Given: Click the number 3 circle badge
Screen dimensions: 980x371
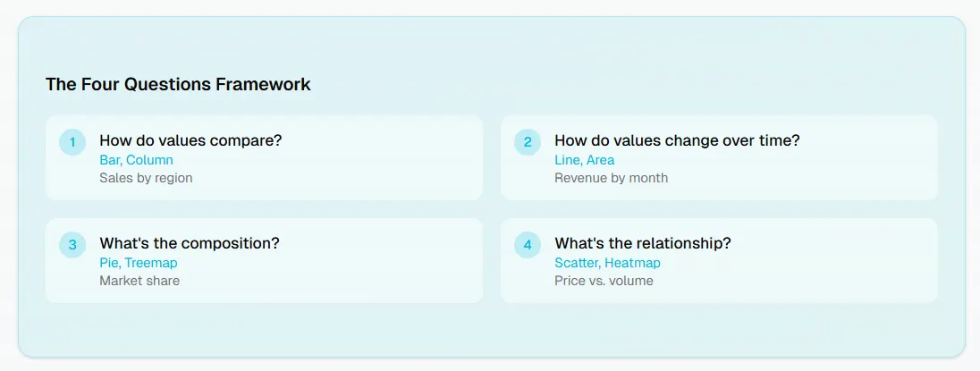Looking at the screenshot, I should [72, 245].
